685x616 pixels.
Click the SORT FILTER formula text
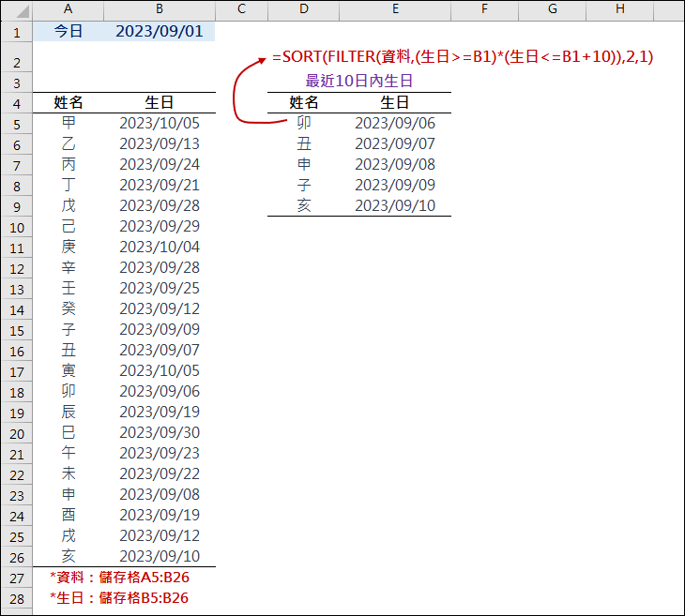pos(463,57)
